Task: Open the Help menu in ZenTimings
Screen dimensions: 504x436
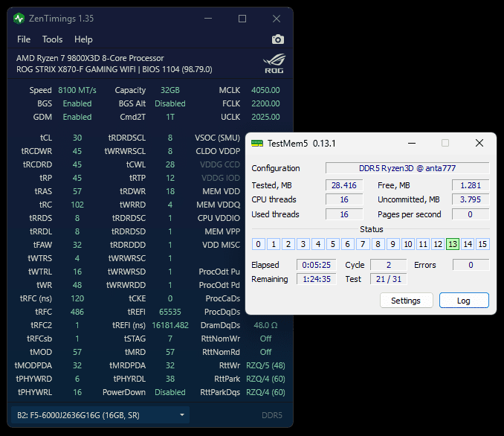Action: pos(83,39)
